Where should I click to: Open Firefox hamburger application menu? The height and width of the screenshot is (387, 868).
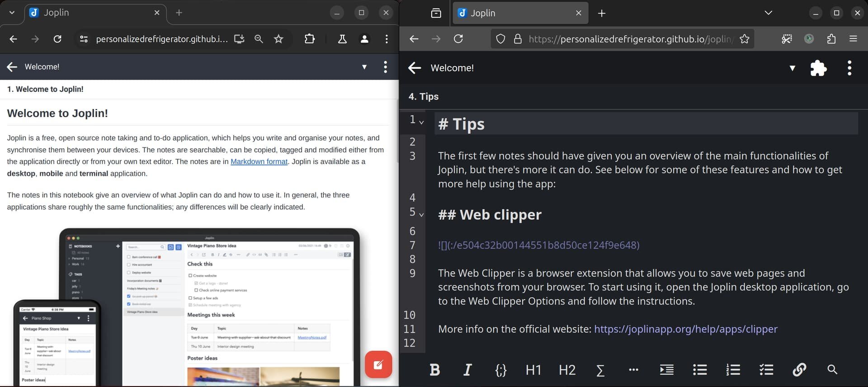(853, 39)
